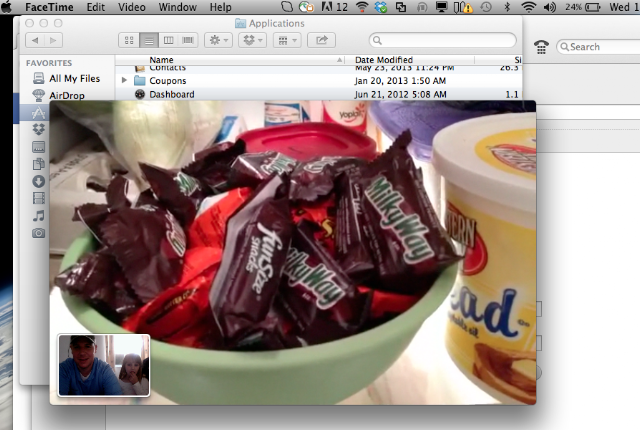Click the telephone keypad icon
This screenshot has width=640, height=430.
tap(541, 47)
